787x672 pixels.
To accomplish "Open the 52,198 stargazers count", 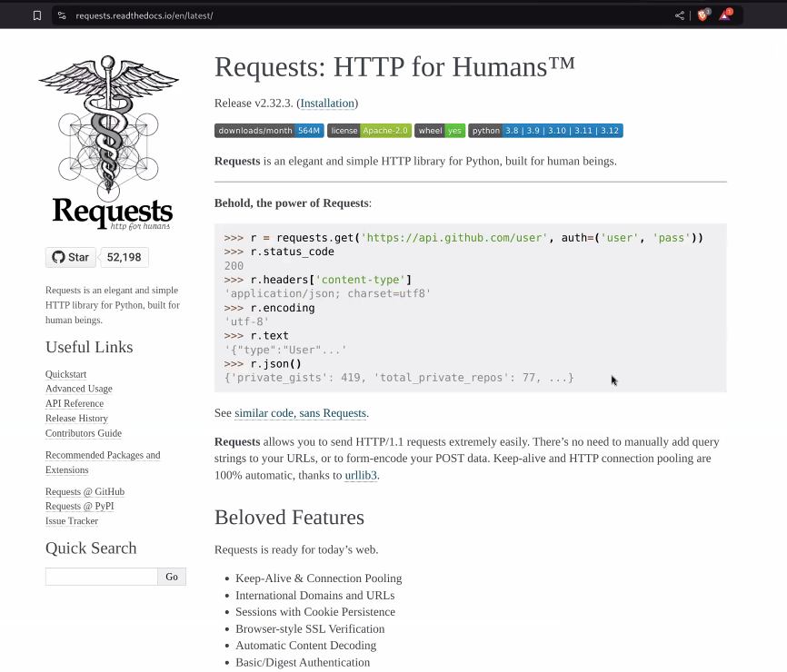I will point(124,257).
